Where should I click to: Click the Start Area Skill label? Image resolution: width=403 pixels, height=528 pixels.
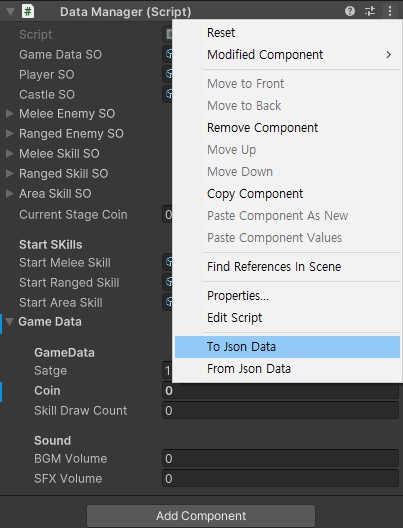[61, 302]
